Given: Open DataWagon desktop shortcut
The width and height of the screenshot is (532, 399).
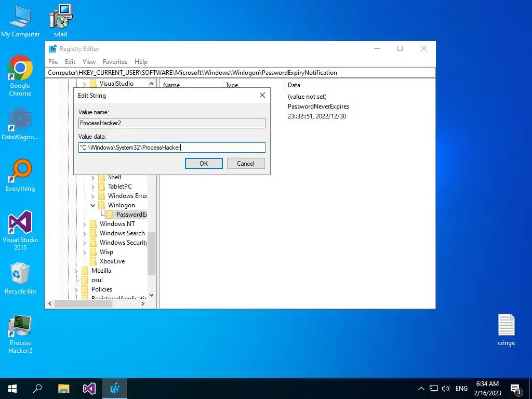Looking at the screenshot, I should pos(20,124).
